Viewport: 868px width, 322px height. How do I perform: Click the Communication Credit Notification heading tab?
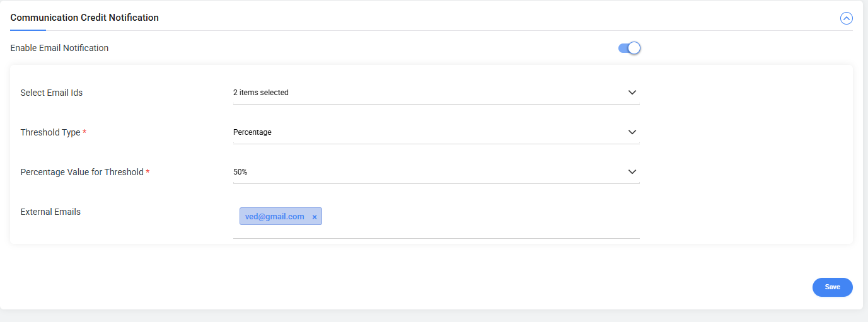tap(84, 18)
